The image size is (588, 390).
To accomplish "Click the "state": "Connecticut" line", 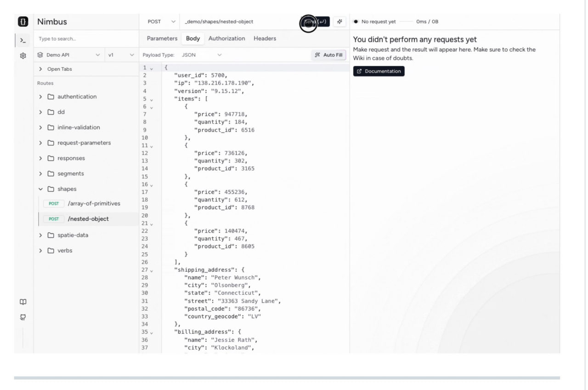I will point(222,293).
